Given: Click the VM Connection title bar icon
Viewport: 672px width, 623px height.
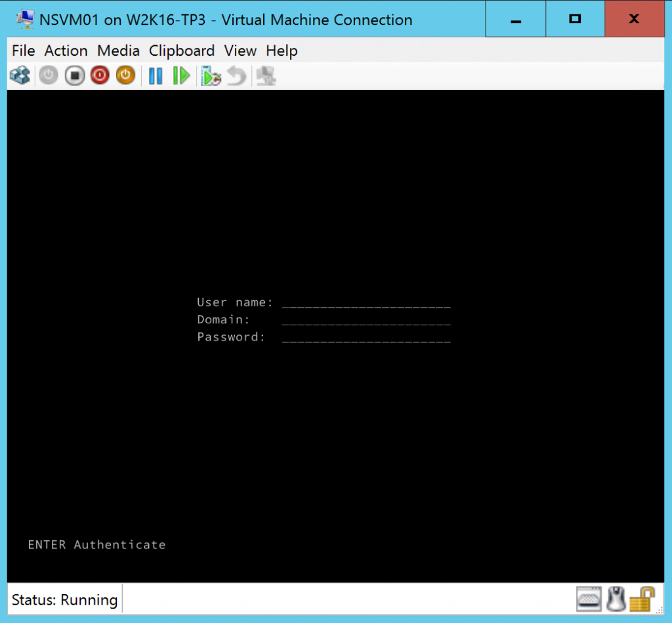Looking at the screenshot, I should pos(25,19).
